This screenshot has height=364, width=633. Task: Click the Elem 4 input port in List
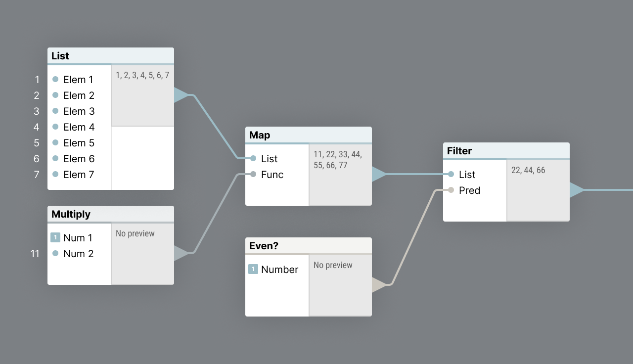coord(55,127)
